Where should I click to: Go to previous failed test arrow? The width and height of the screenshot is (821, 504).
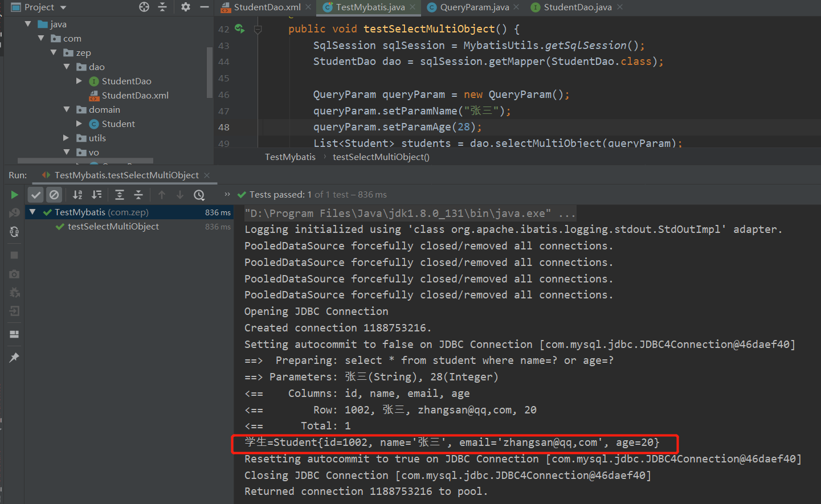162,195
